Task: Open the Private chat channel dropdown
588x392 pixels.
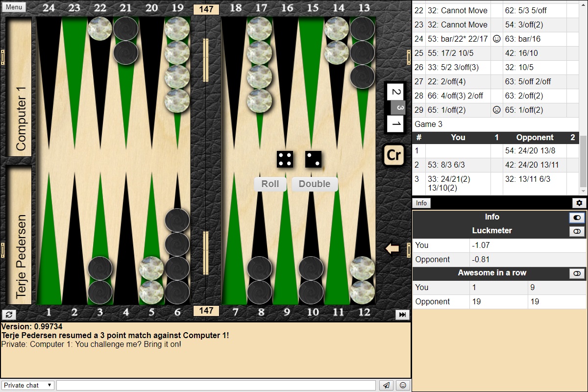Action: click(27, 385)
